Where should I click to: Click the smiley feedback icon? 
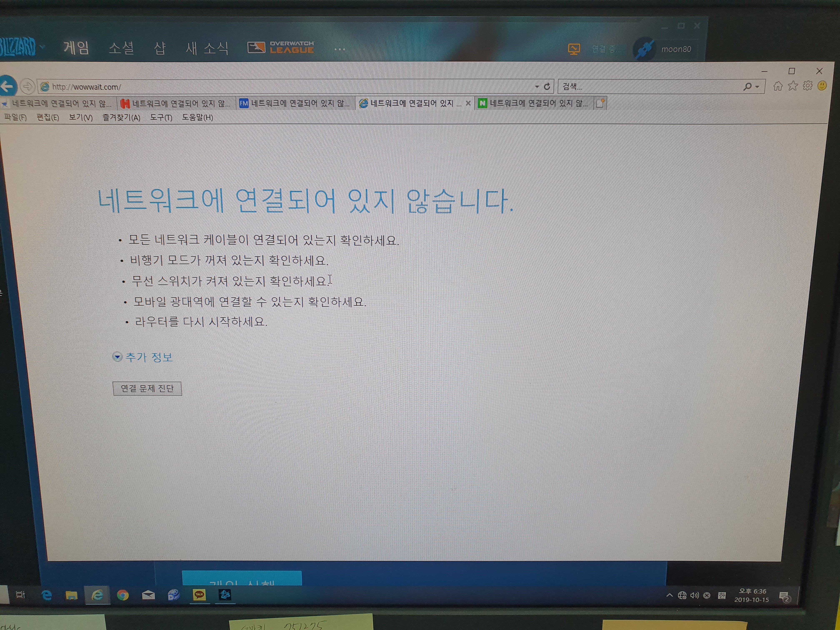pos(822,86)
